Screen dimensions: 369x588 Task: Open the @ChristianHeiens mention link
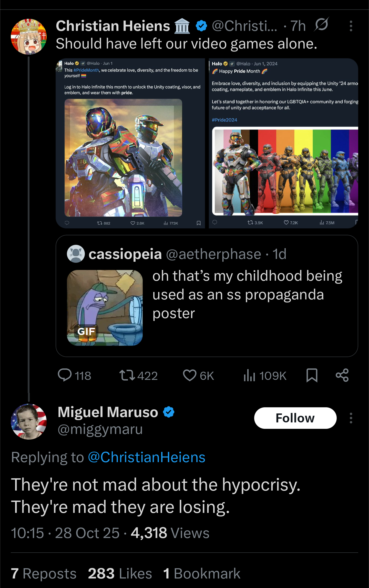(146, 457)
